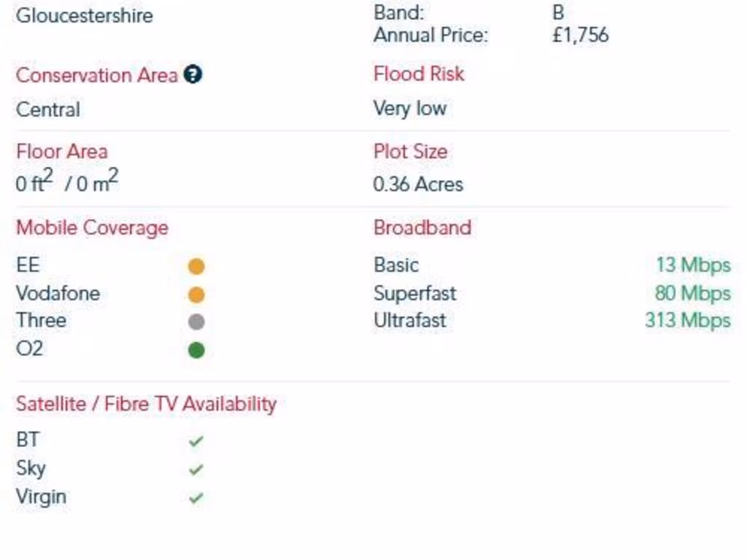Click the BT availability checkmark
Screen dimensions: 747x560
(x=196, y=441)
